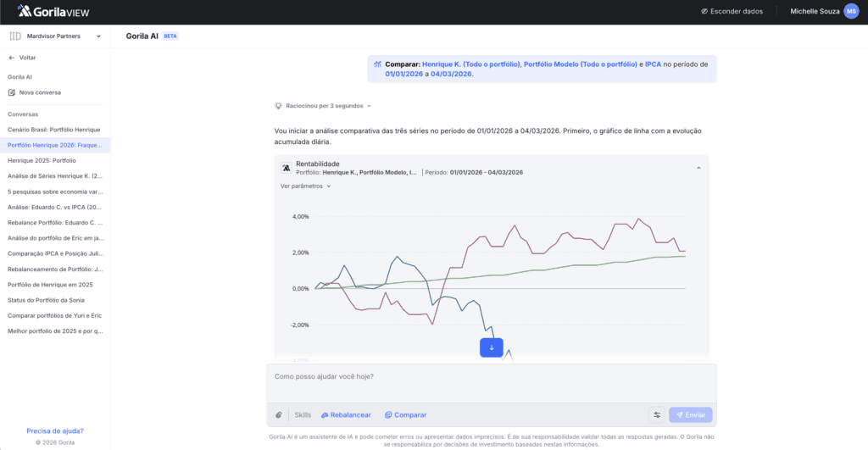Go back using Voltar arrow

point(12,58)
